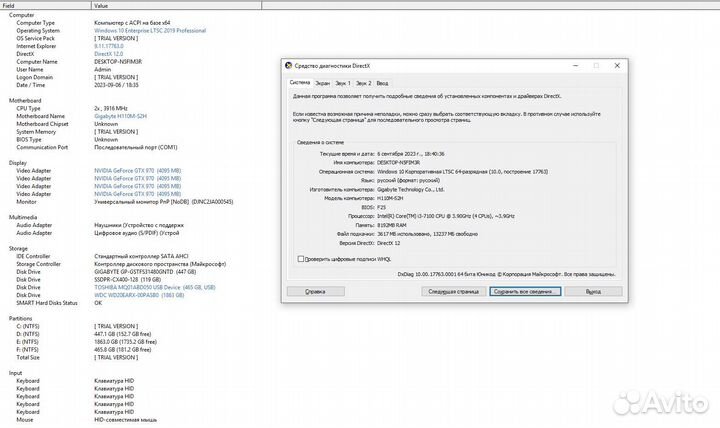Go to Следующая страница in DirectX dialog
Viewport: 720px width, 428px height.
453,292
